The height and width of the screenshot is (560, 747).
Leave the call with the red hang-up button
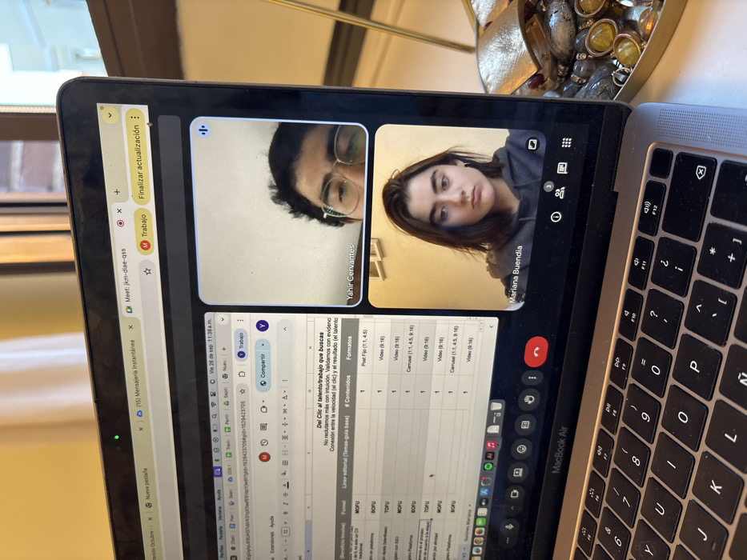536,352
